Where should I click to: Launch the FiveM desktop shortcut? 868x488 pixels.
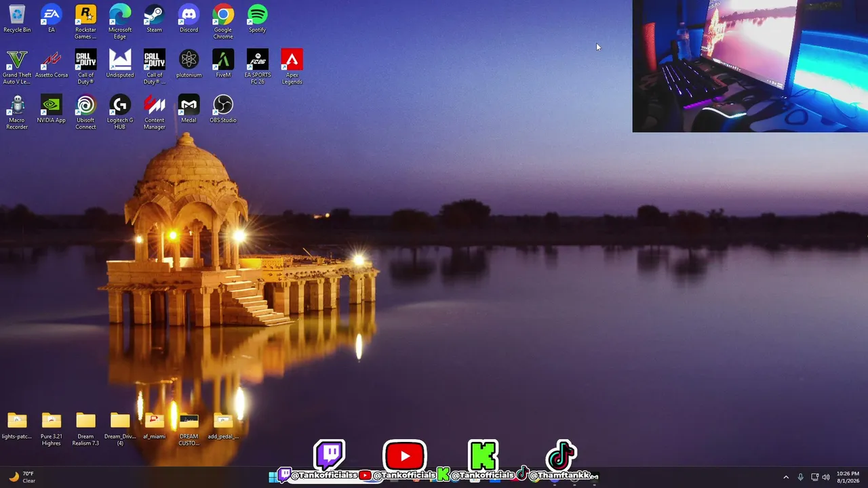223,64
